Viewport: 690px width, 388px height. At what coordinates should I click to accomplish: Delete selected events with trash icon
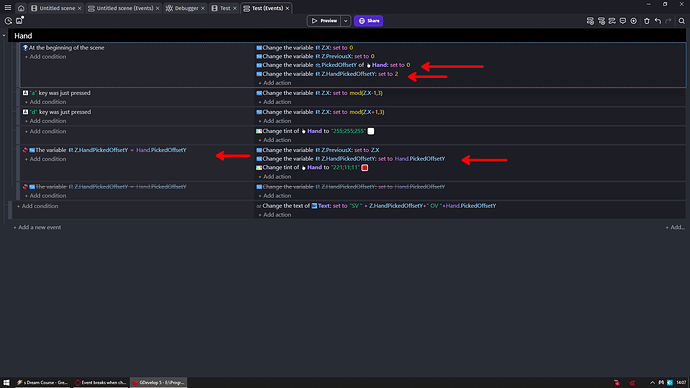click(x=646, y=21)
